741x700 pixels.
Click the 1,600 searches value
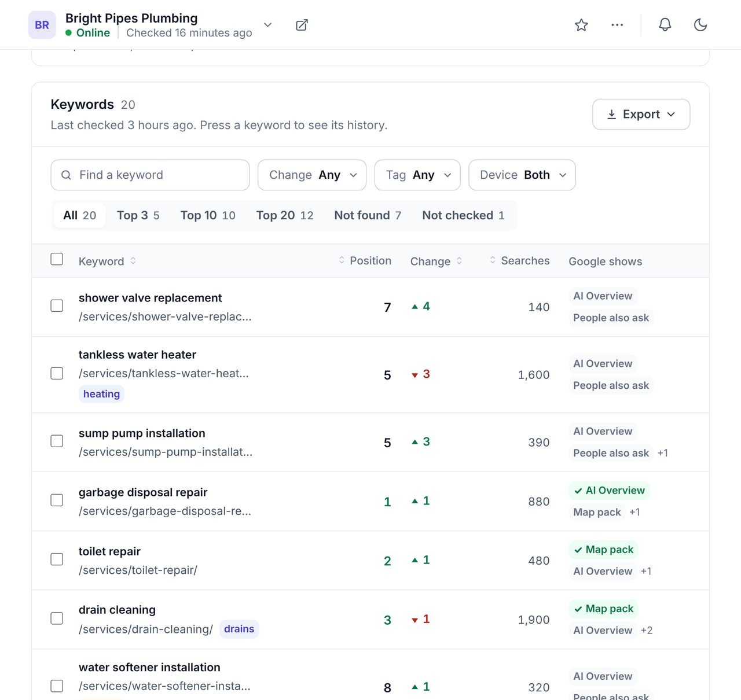pyautogui.click(x=534, y=375)
